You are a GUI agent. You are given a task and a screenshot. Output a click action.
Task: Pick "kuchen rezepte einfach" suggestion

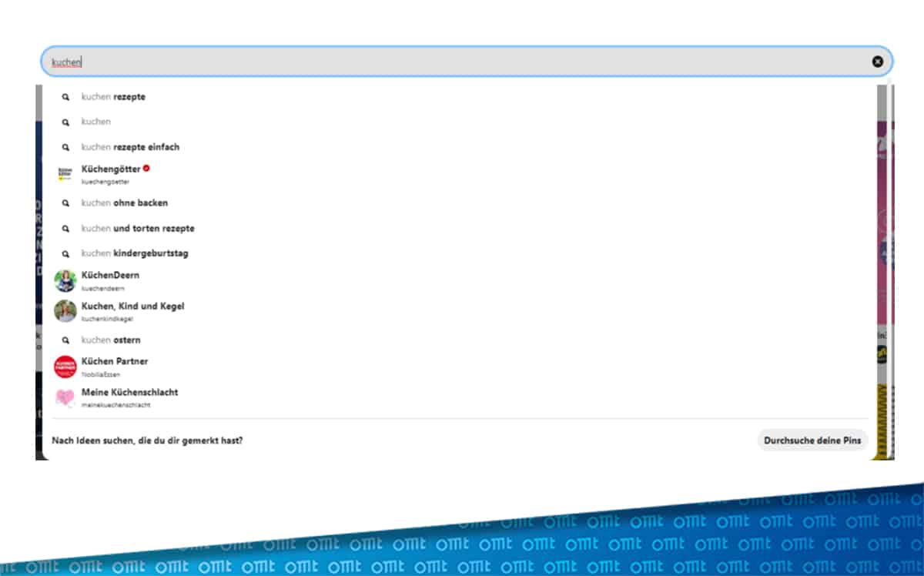pos(130,147)
